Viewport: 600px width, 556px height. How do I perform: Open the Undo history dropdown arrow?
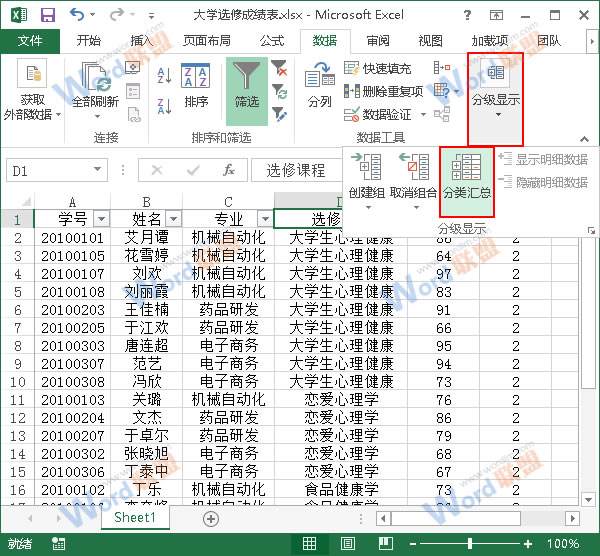92,15
